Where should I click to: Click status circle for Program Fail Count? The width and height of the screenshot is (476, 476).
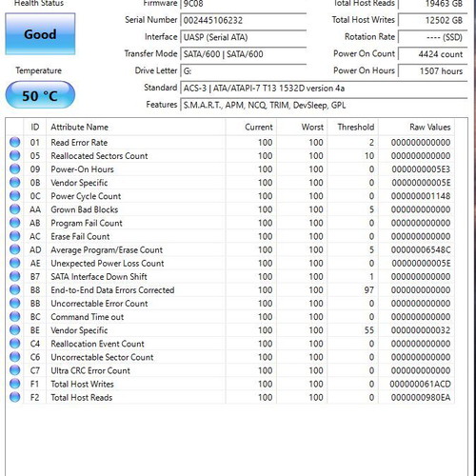(14, 223)
